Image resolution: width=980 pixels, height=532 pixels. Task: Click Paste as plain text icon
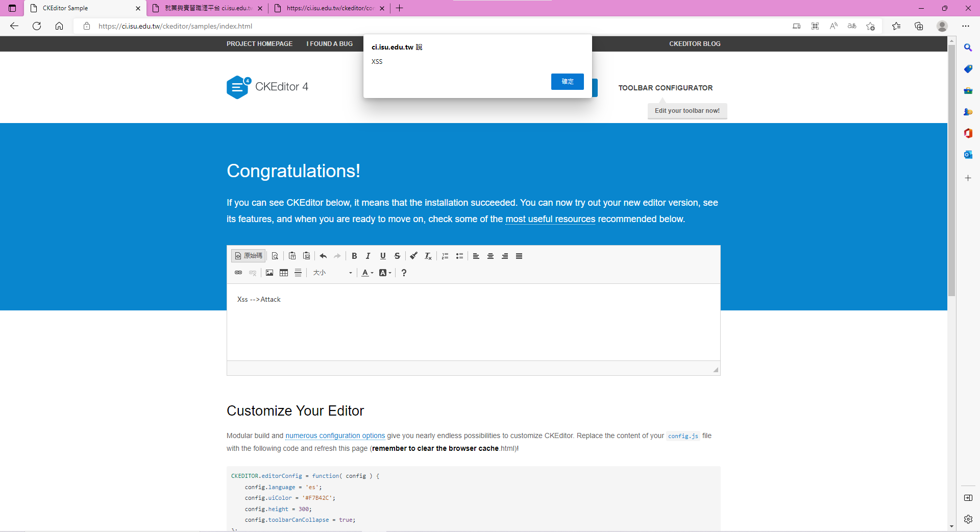click(292, 256)
